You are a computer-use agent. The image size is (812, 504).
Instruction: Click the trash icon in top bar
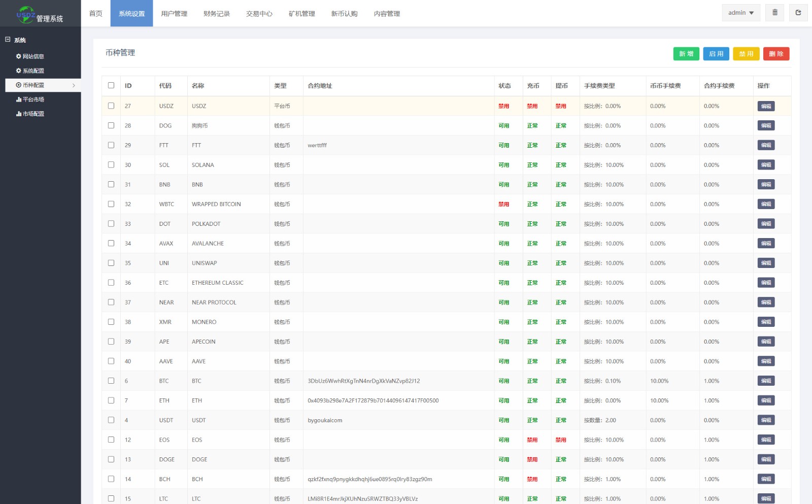tap(774, 13)
